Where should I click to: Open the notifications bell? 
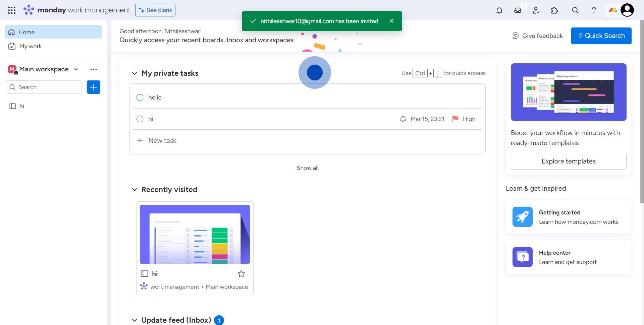point(499,10)
